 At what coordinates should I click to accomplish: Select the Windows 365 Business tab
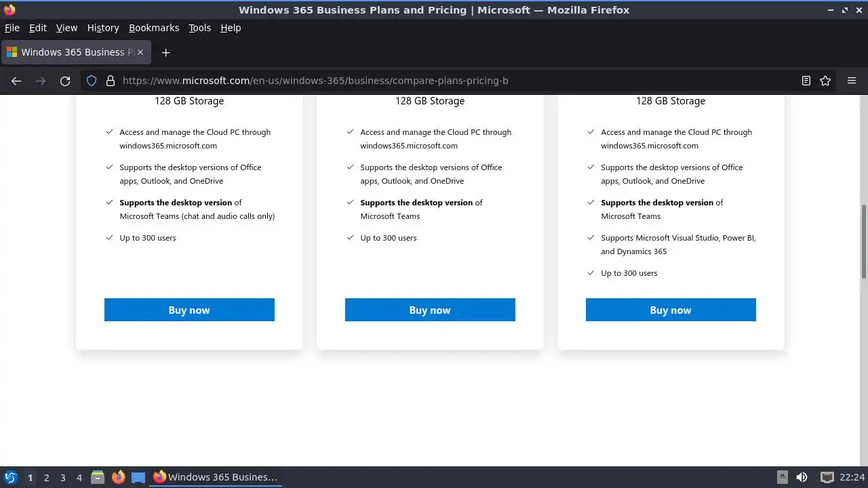coord(76,52)
